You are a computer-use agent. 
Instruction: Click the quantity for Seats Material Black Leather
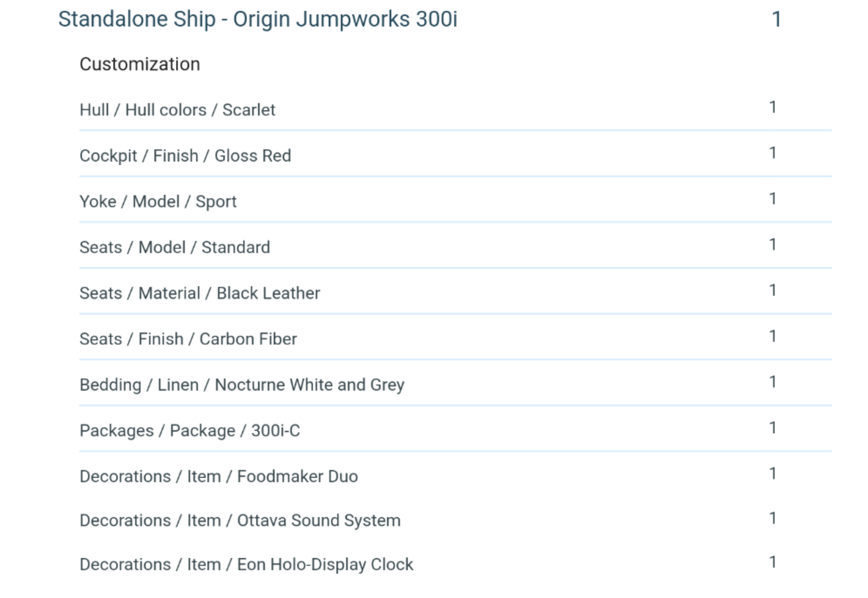(773, 290)
